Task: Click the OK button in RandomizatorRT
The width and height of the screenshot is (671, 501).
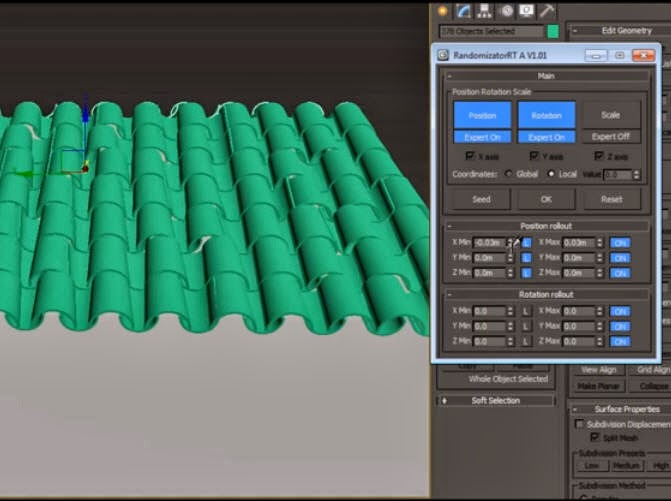Action: pos(546,199)
